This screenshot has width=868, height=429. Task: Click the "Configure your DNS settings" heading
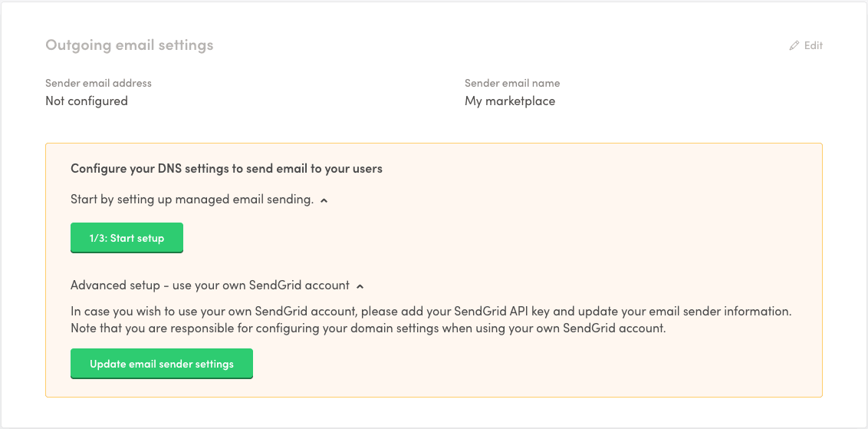226,169
